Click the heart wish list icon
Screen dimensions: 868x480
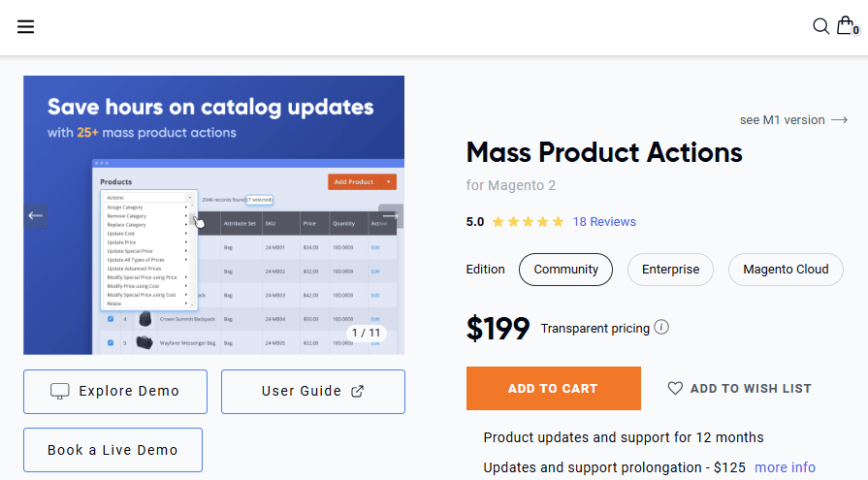675,388
